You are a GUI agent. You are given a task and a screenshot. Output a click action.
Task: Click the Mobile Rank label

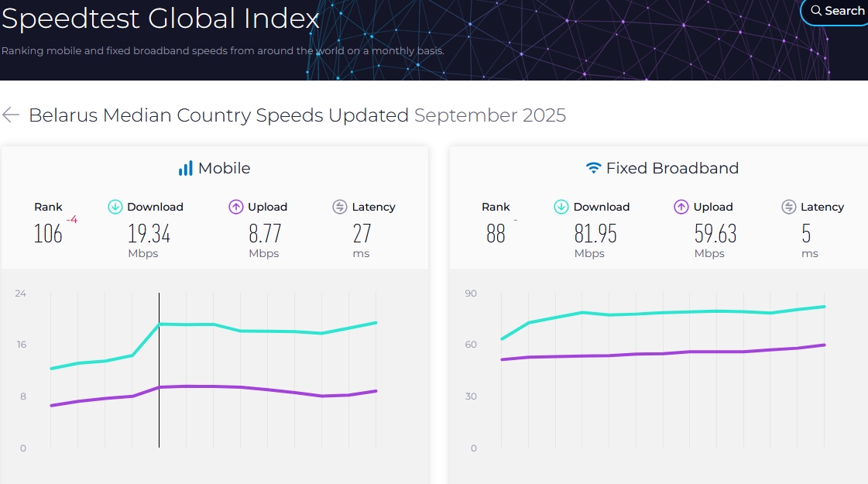click(x=48, y=207)
